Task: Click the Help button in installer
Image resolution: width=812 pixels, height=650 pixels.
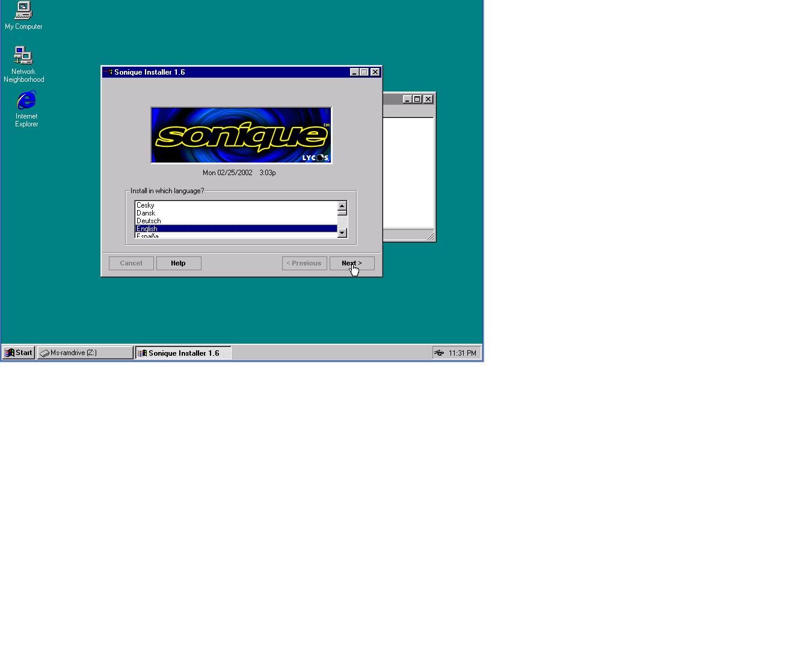Action: click(179, 263)
